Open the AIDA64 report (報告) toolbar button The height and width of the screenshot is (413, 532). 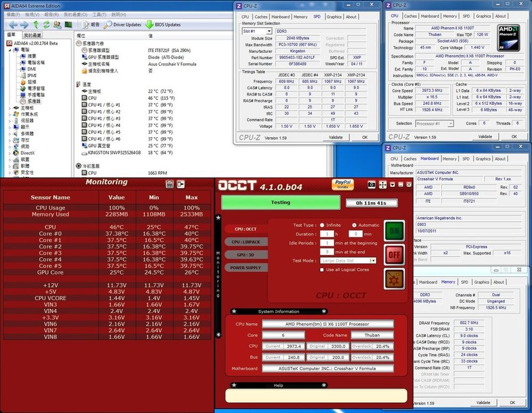(x=91, y=24)
